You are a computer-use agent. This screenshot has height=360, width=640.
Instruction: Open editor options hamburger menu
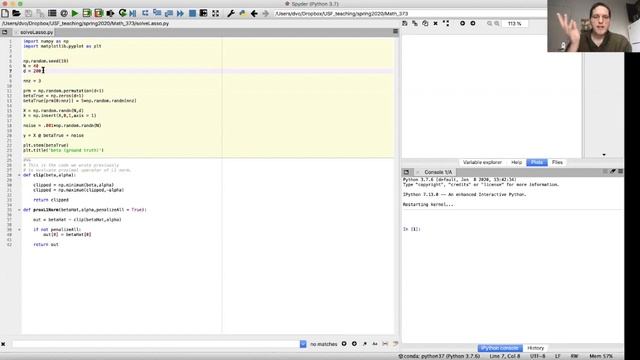click(395, 31)
